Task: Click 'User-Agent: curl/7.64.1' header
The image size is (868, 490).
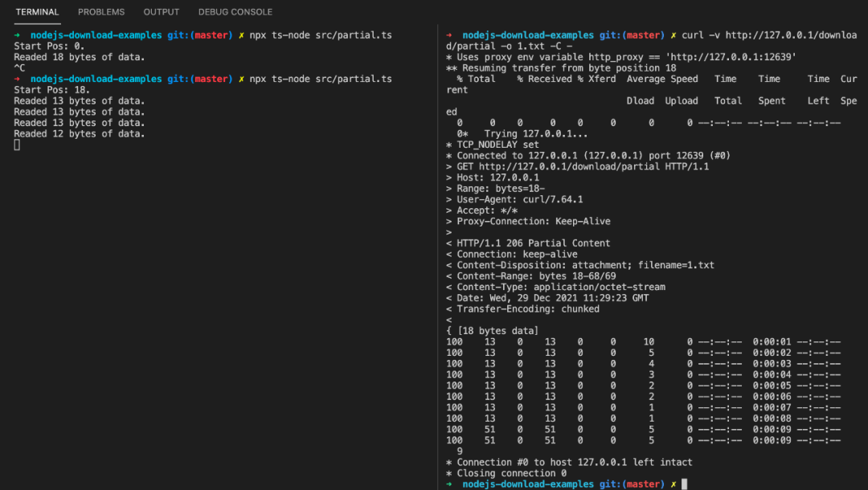Action: coord(514,200)
